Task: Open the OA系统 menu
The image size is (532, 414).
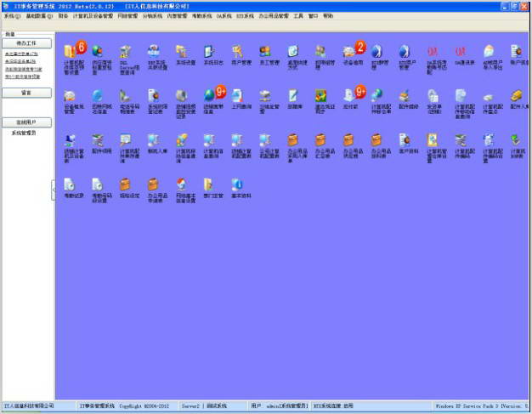Action: pyautogui.click(x=224, y=16)
